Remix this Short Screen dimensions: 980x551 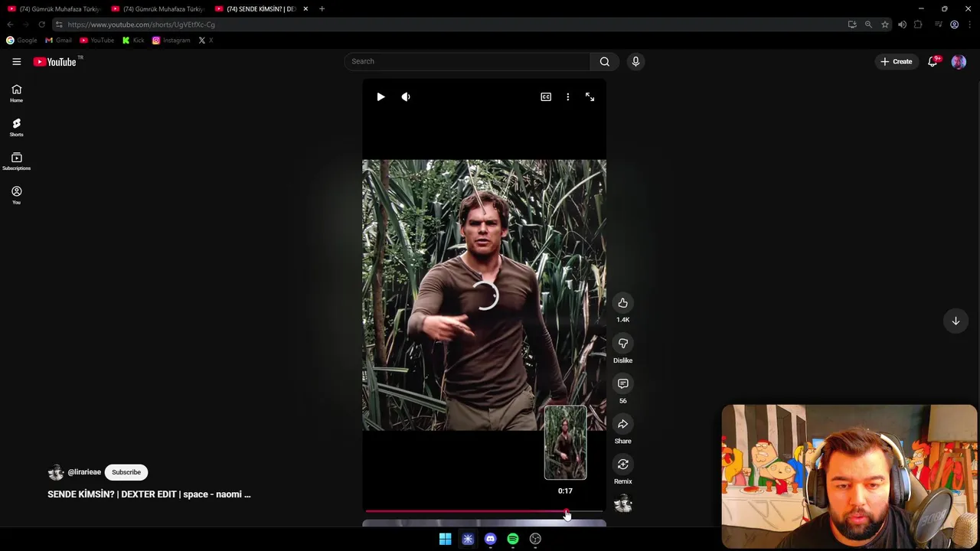tap(622, 464)
